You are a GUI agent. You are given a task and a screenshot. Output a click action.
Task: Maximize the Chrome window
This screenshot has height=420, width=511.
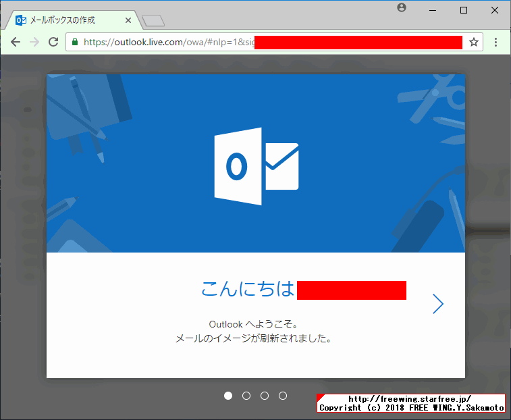464,10
